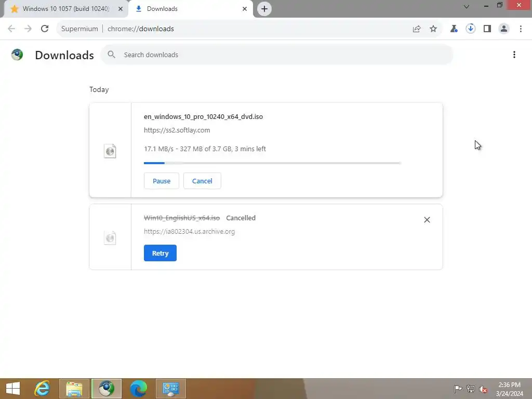Click the Downloads page heading
Screen dimensions: 532x399
coord(64,55)
